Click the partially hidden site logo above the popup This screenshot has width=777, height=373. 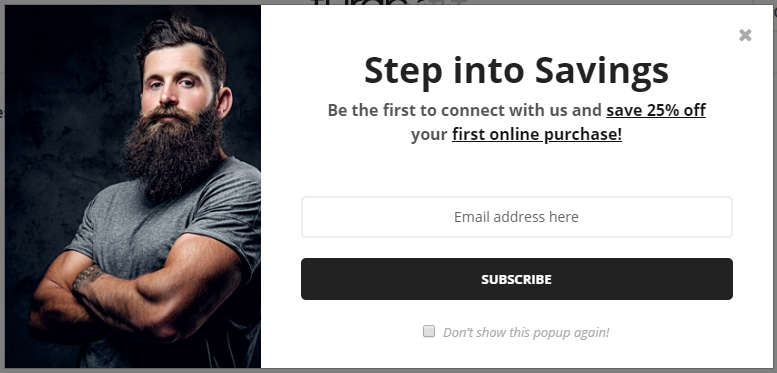[389, 2]
